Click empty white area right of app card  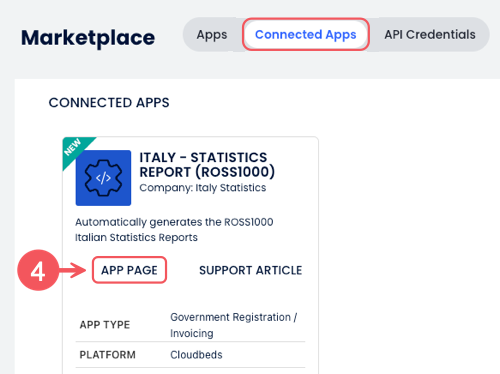pos(407,233)
